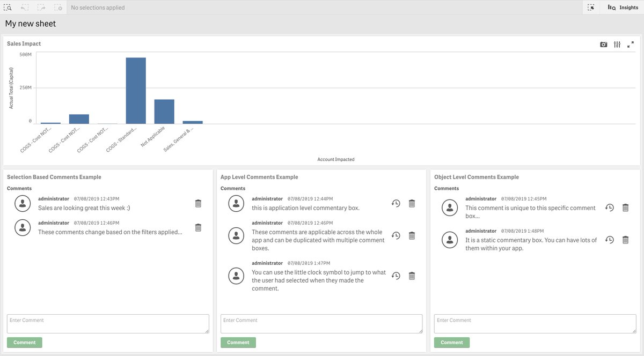Screen dimensions: 644x356
Task: Delete 'These comments change based on filters' comment
Action: coord(198,227)
